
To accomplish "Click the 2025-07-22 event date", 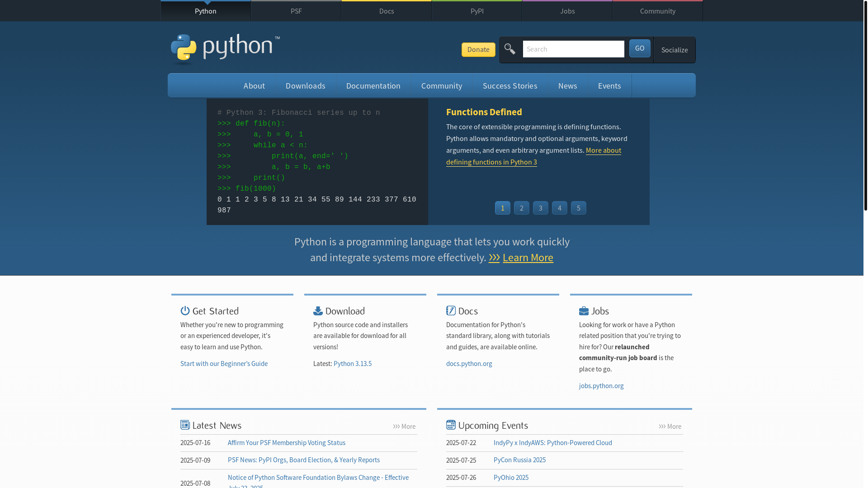I will (x=461, y=443).
